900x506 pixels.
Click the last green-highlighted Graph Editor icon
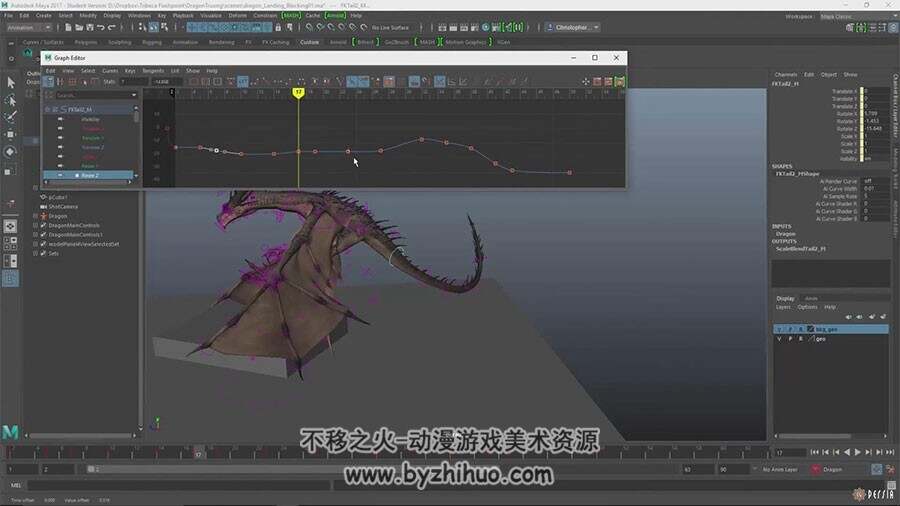point(620,82)
